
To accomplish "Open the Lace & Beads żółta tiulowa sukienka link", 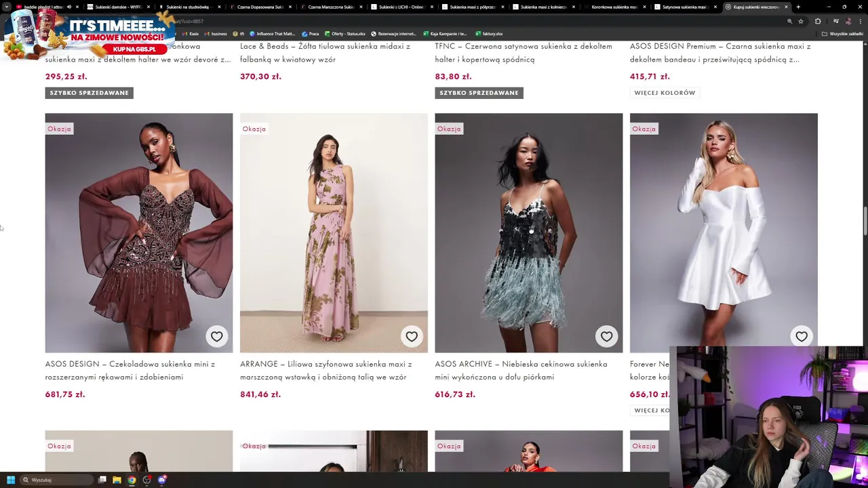I will [325, 53].
